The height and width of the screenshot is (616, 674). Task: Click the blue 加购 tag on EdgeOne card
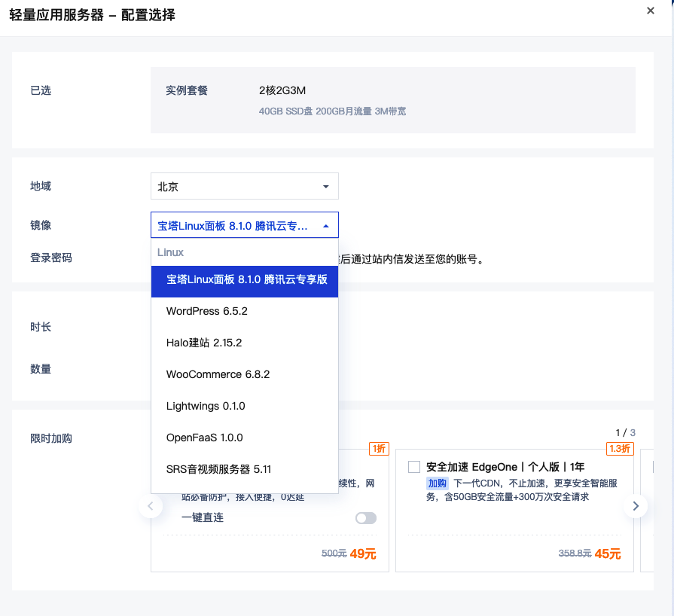pyautogui.click(x=438, y=483)
